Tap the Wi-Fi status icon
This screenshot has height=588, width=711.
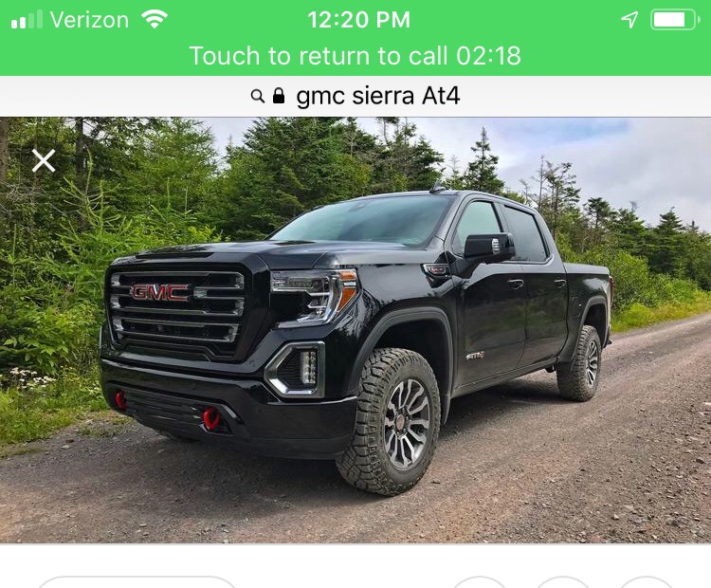tap(155, 20)
